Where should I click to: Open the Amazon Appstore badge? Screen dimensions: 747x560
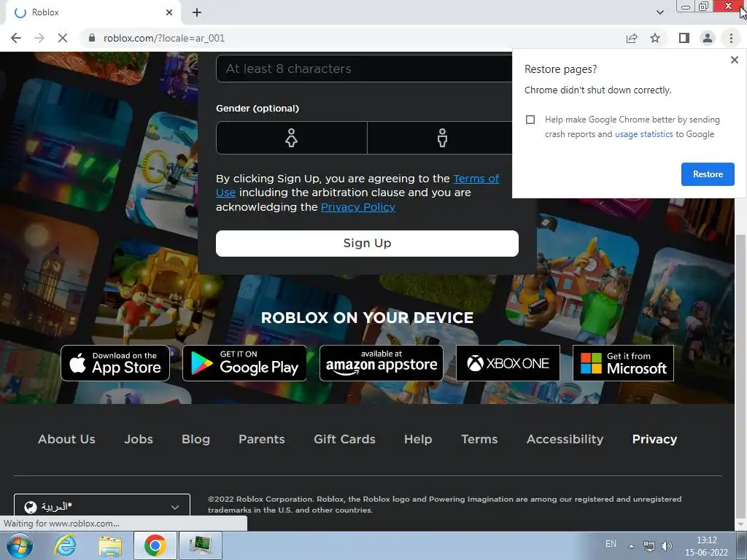(x=381, y=363)
